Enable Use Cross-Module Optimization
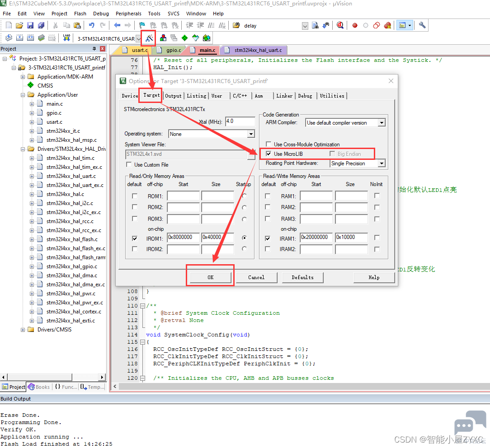Viewport: 490px width, 448px height. (x=268, y=144)
